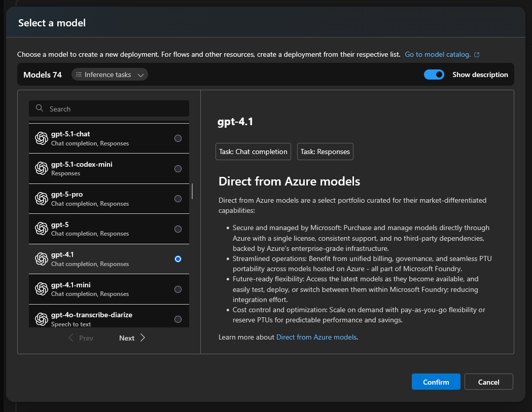The height and width of the screenshot is (412, 532).
Task: Click the OpenAI logo beside the gpt-4.1 row
Action: pos(42,259)
